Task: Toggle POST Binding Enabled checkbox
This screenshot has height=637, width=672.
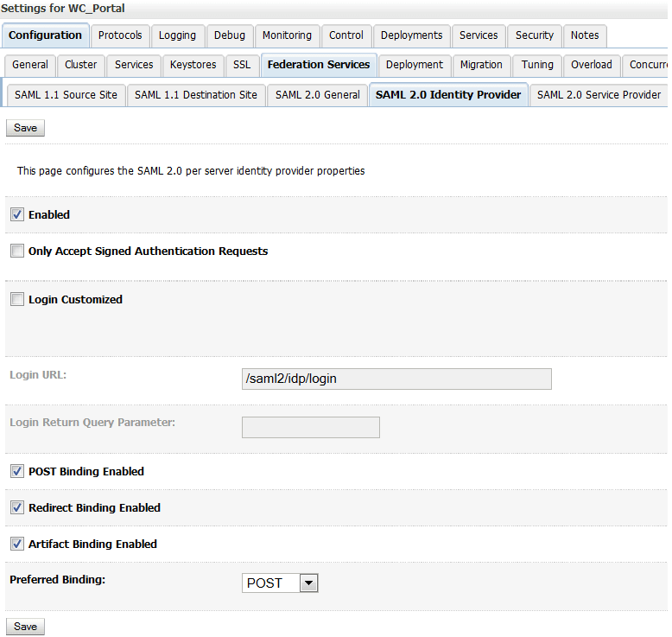Action: point(17,471)
